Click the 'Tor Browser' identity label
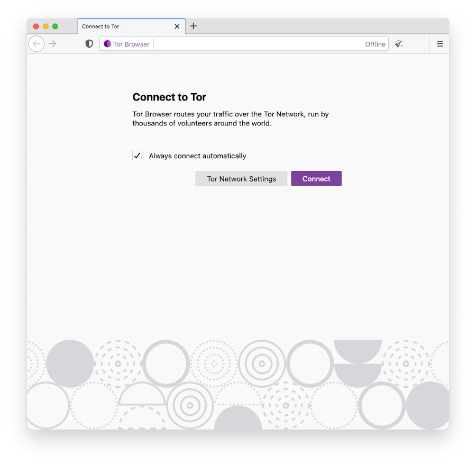Viewport: 476px width, 465px height. point(131,44)
